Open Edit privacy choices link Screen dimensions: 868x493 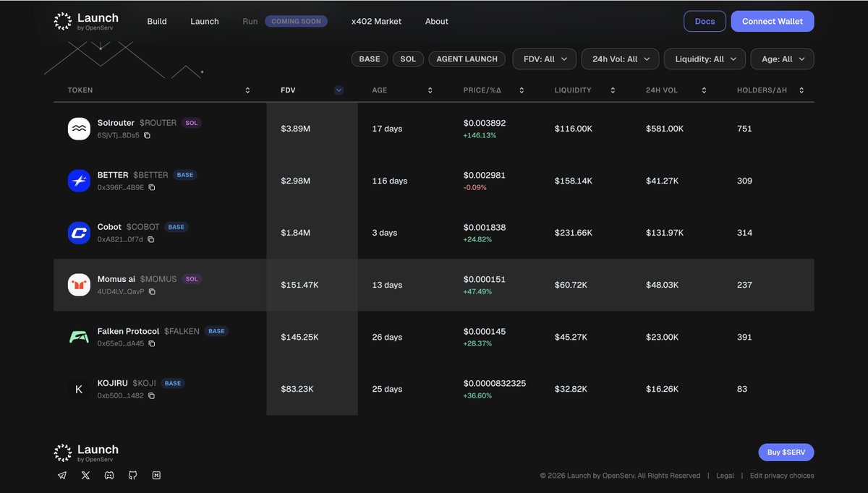[782, 476]
